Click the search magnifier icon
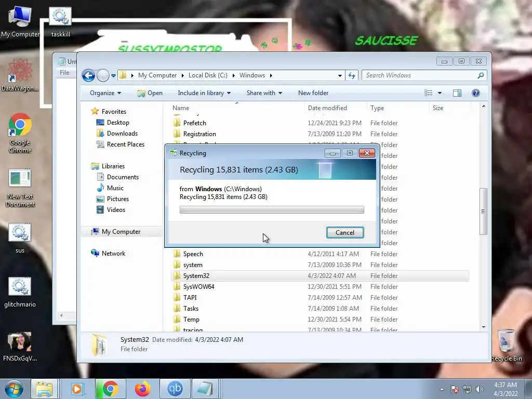Screen dimensions: 532x399 [x=481, y=75]
